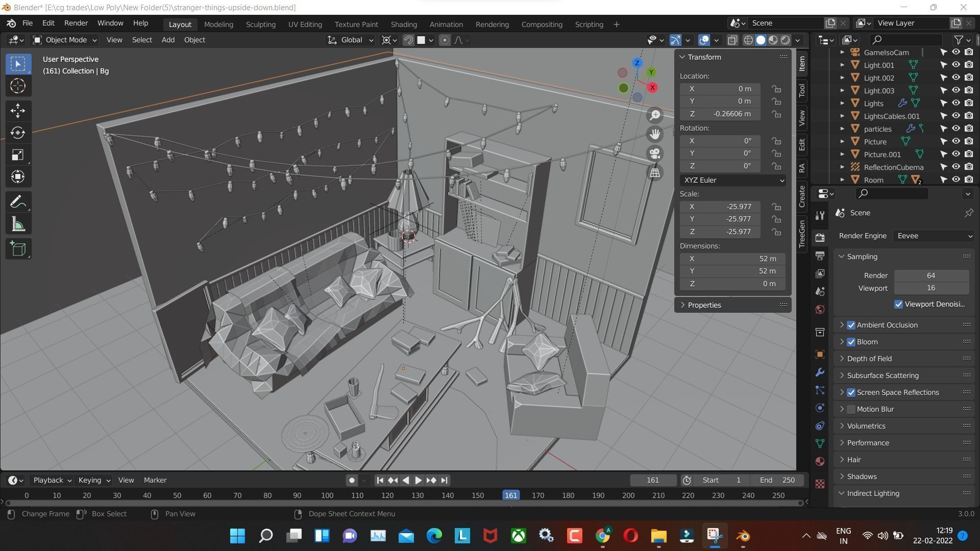Open the File menu
The image size is (980, 551).
28,23
